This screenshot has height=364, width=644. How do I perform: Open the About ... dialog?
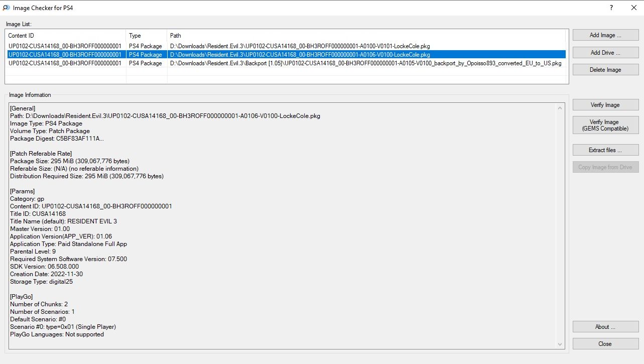605,327
